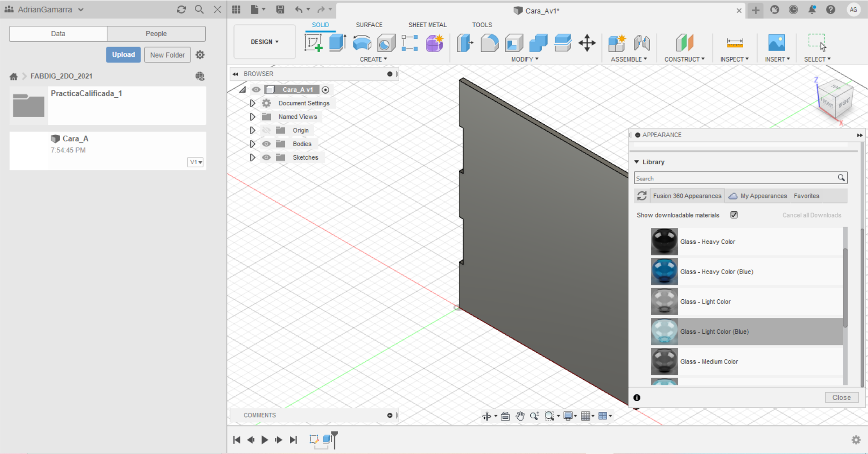Click the Joint tool icon

click(x=642, y=43)
